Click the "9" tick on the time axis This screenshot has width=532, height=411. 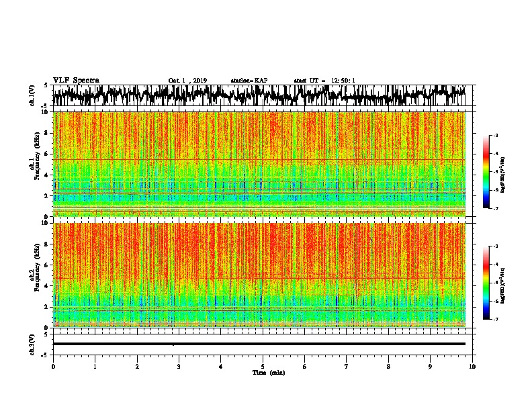430,367
